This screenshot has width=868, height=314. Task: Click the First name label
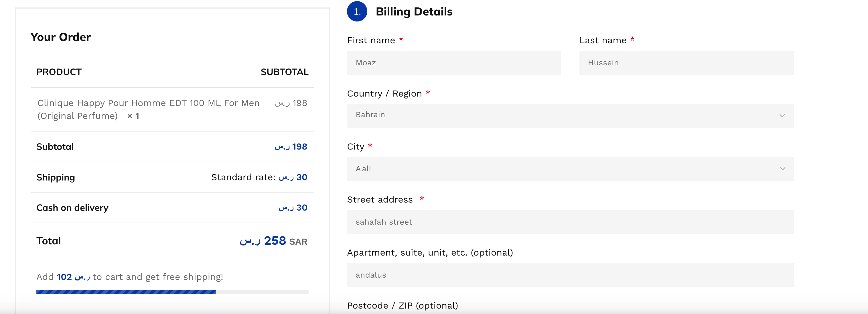(x=371, y=40)
